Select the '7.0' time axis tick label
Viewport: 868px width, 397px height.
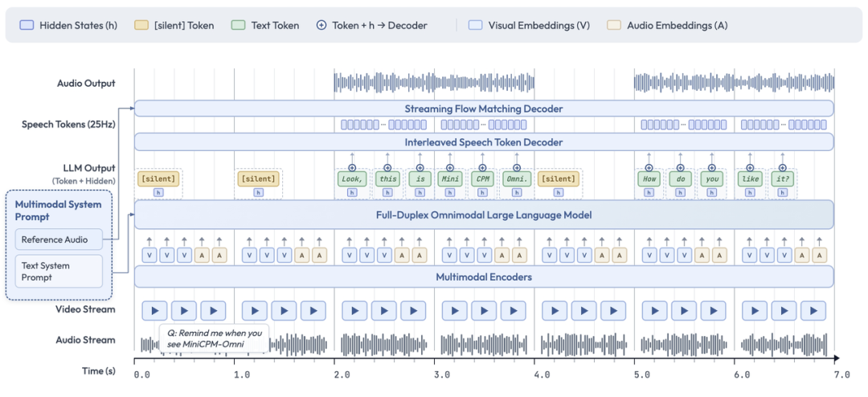pyautogui.click(x=841, y=375)
